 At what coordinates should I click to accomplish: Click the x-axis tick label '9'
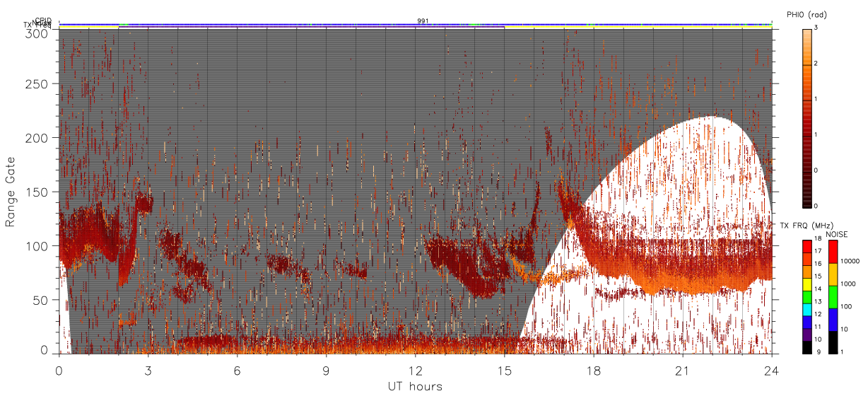(327, 371)
